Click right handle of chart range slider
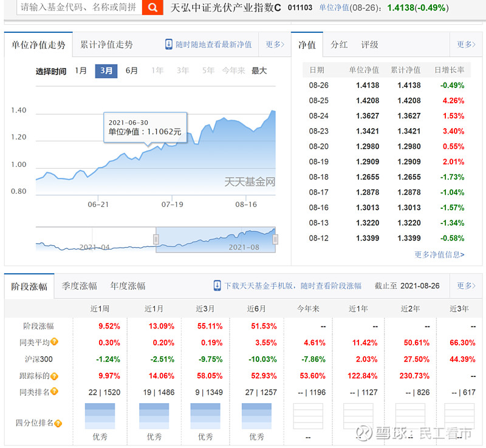The height and width of the screenshot is (448, 486). point(275,239)
